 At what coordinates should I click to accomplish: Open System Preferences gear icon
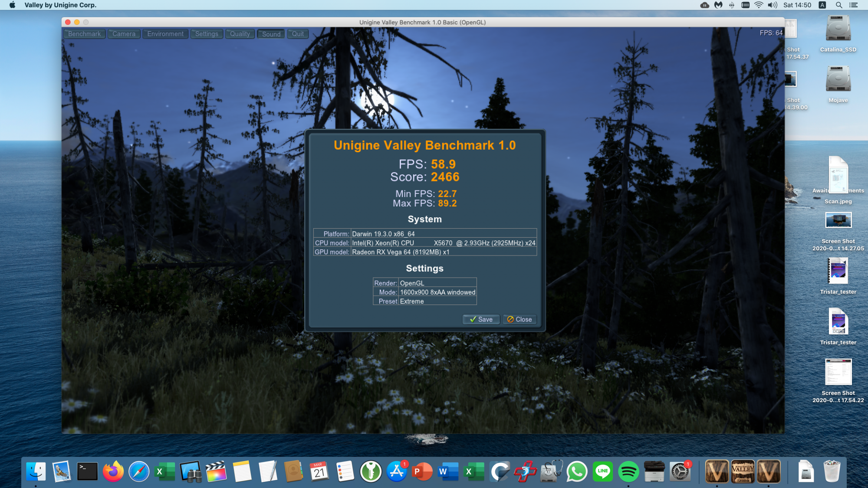pos(680,472)
